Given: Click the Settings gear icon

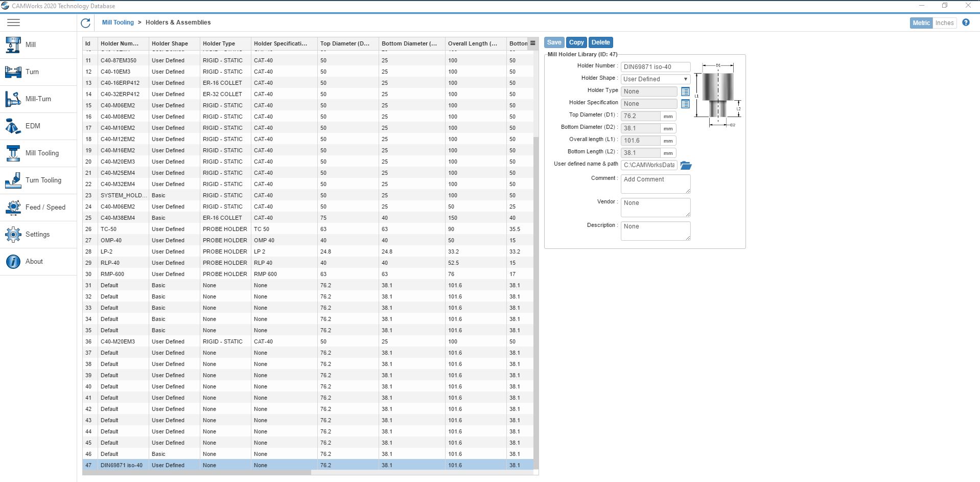Looking at the screenshot, I should 13,234.
